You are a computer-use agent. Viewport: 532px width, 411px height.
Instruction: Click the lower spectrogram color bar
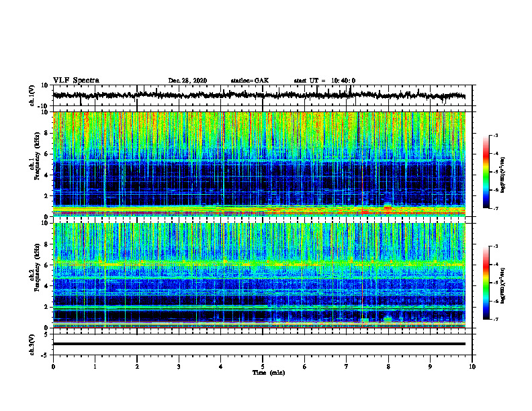(x=486, y=283)
